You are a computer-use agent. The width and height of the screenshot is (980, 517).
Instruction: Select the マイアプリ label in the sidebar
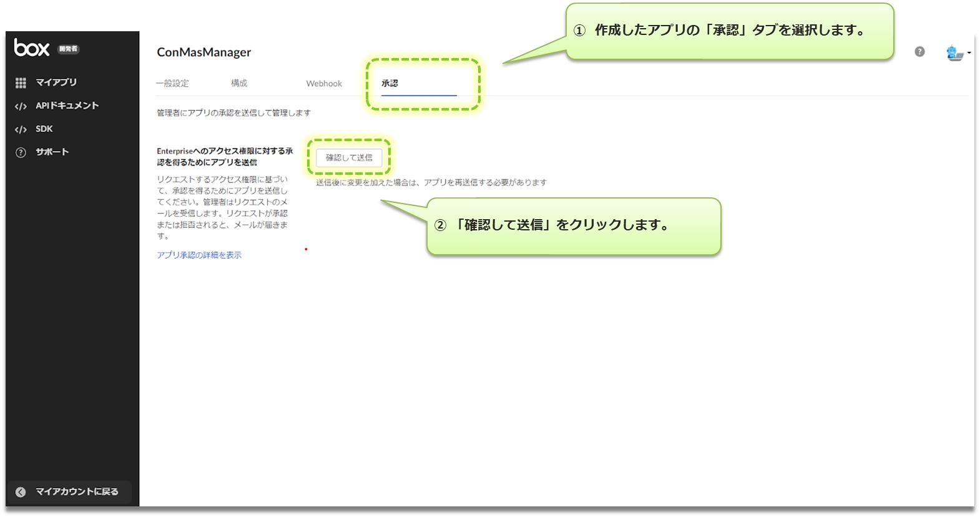click(56, 82)
